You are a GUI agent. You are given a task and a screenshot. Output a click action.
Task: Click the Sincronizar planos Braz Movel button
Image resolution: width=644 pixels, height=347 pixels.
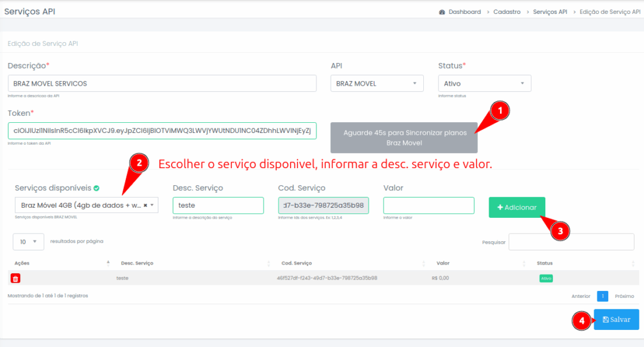pos(404,137)
